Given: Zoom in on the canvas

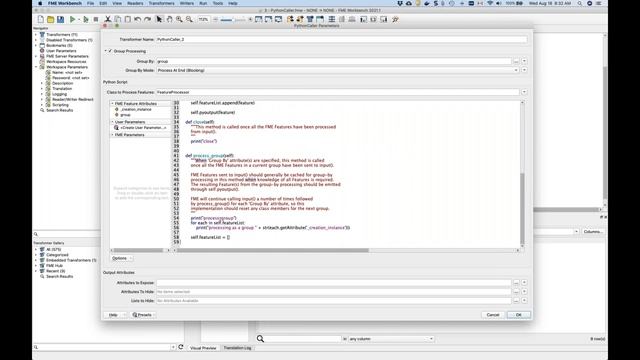Looking at the screenshot, I should coord(179,19).
